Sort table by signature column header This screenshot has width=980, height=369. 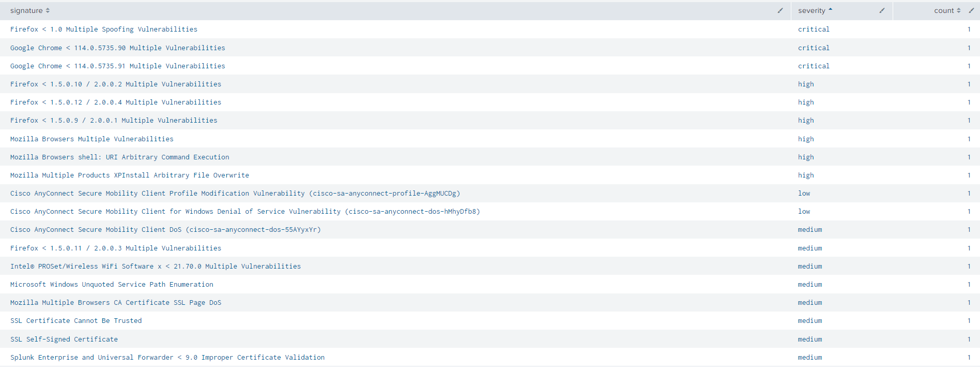coord(30,10)
